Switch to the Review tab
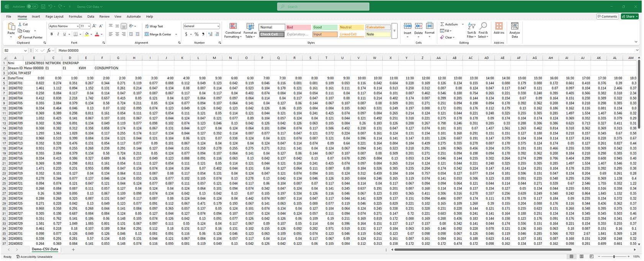 click(105, 16)
